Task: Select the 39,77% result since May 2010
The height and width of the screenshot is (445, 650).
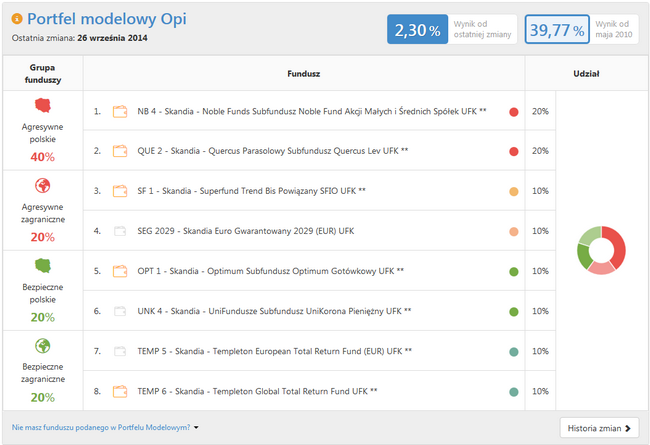Action: point(555,30)
